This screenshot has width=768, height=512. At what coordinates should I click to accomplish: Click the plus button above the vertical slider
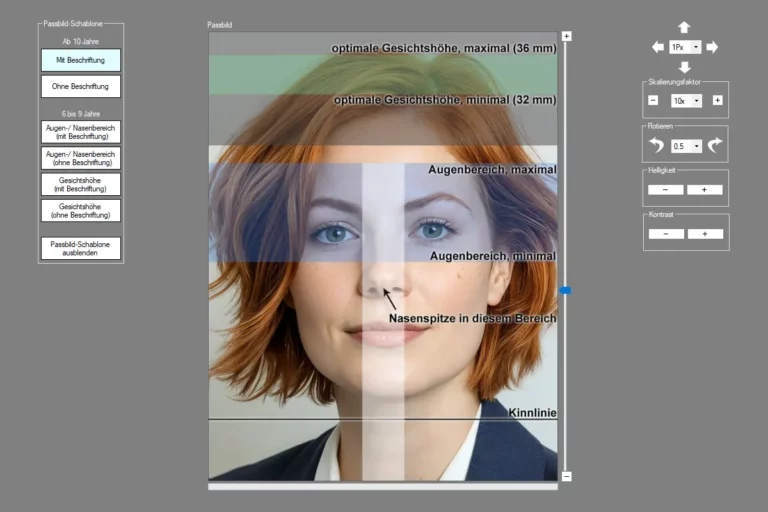coord(567,36)
